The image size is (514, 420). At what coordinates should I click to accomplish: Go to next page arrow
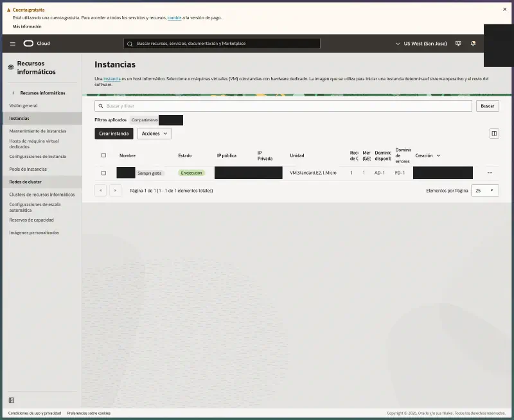coord(116,190)
